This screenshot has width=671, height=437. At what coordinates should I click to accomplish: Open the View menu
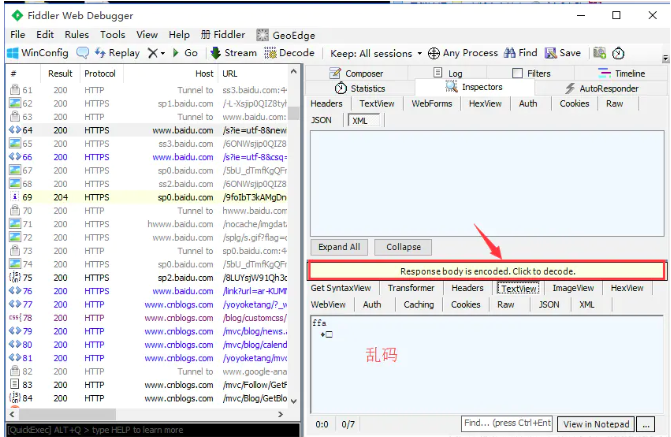147,35
